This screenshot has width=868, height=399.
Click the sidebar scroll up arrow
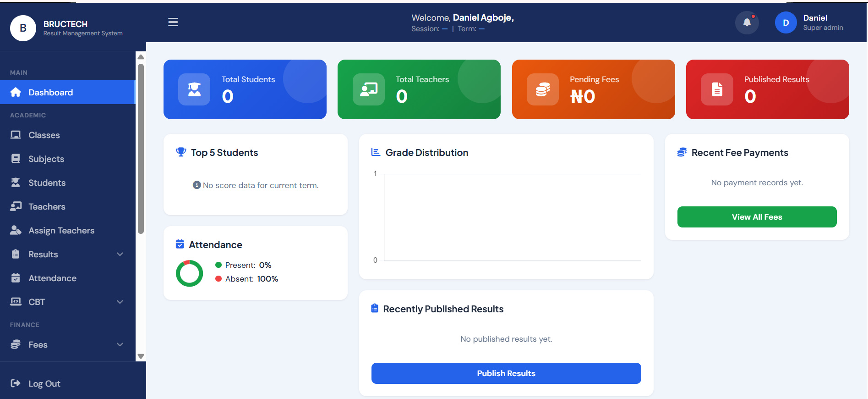pyautogui.click(x=141, y=57)
